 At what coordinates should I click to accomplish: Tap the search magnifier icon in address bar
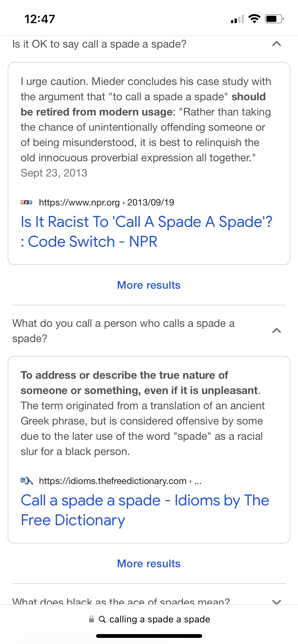(102, 619)
